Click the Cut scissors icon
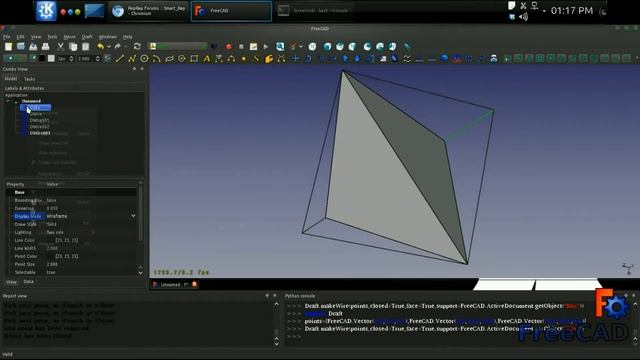The height and width of the screenshot is (360, 640). (60, 47)
